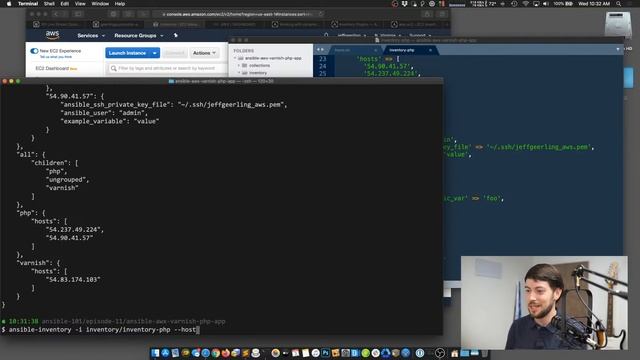Open the Edit menu in the menu bar

click(64, 4)
